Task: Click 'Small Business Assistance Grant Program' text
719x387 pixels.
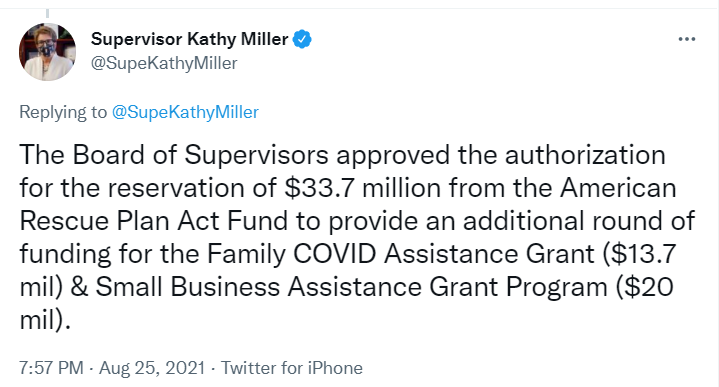Action: click(x=351, y=287)
